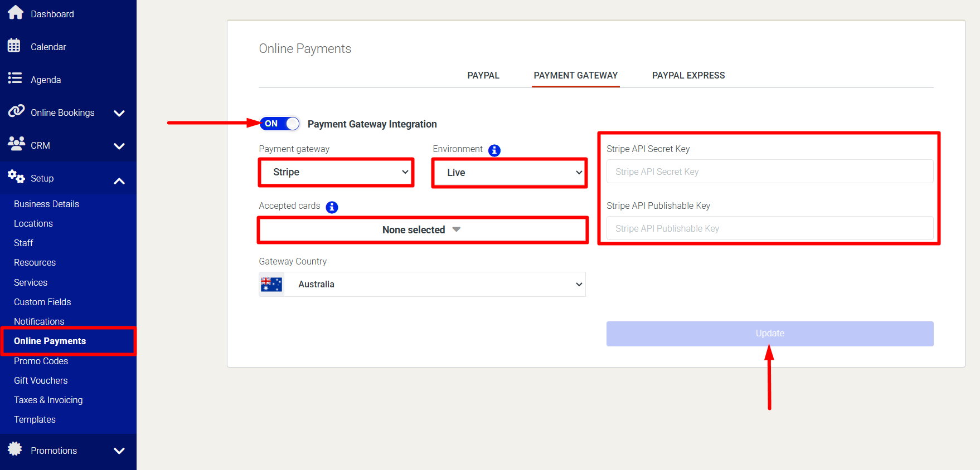
Task: Open Notifications settings
Action: tap(39, 321)
